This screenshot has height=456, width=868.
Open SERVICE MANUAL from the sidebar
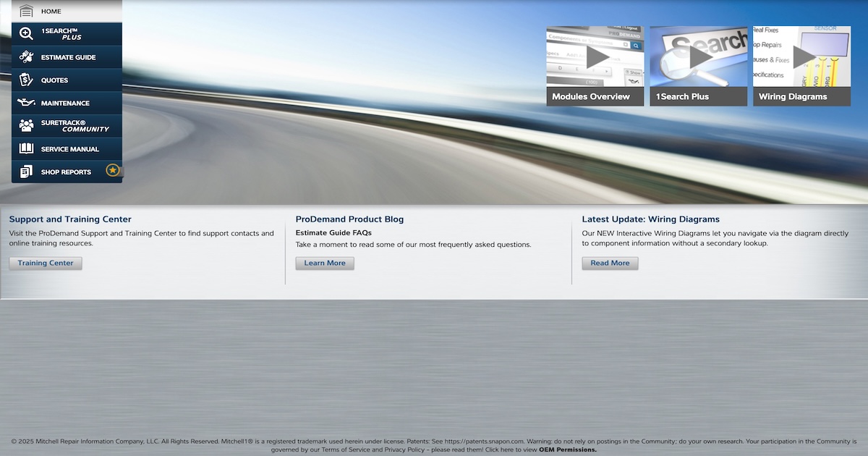pyautogui.click(x=67, y=149)
